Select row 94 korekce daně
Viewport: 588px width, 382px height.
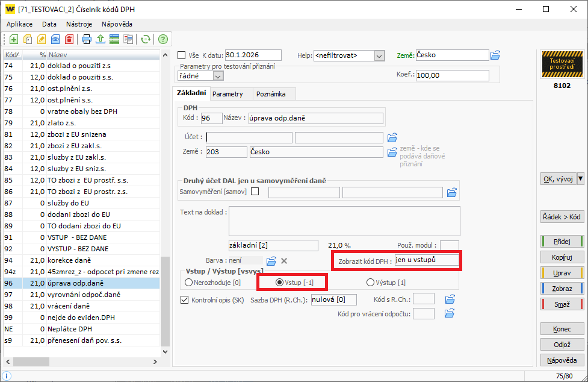pos(82,260)
